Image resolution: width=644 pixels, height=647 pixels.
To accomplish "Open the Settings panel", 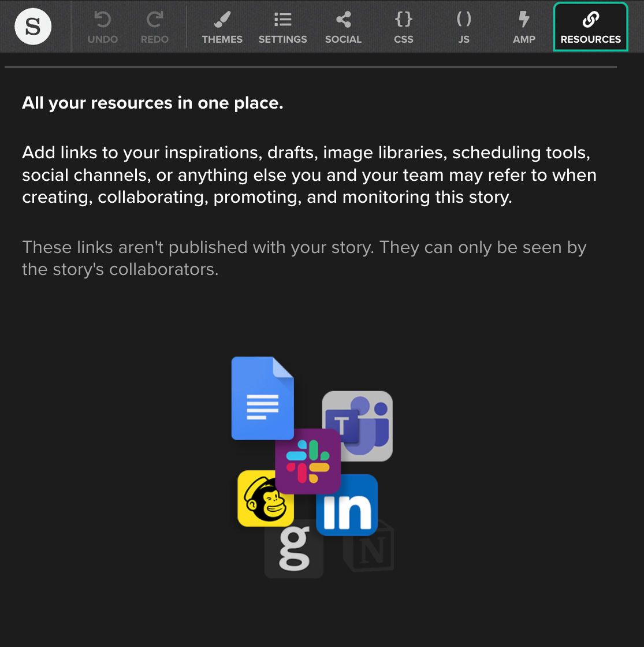I will pyautogui.click(x=282, y=27).
